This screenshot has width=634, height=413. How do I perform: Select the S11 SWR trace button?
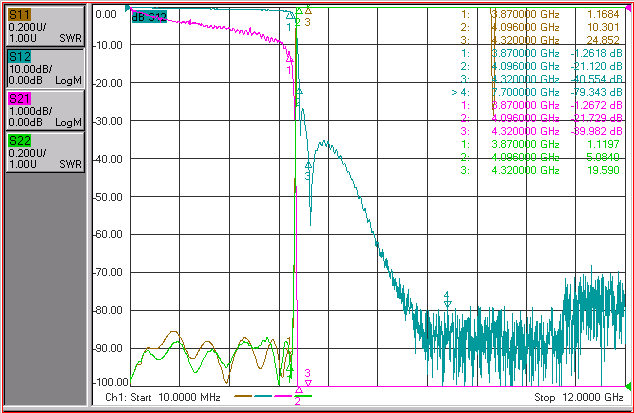click(x=45, y=26)
